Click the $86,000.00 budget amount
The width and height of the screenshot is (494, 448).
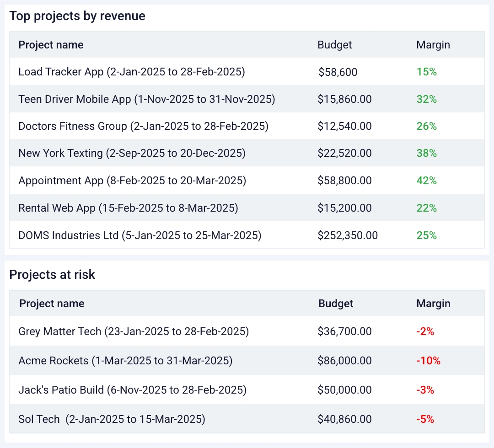point(344,361)
